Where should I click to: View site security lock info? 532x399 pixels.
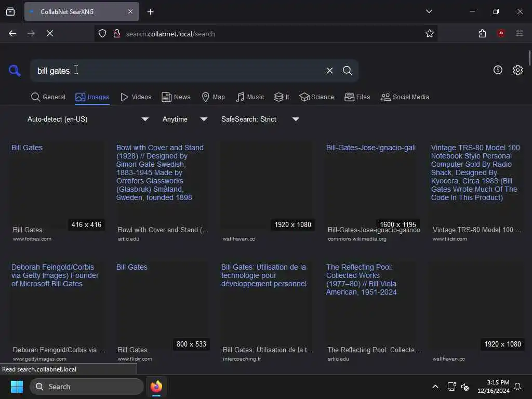[117, 34]
